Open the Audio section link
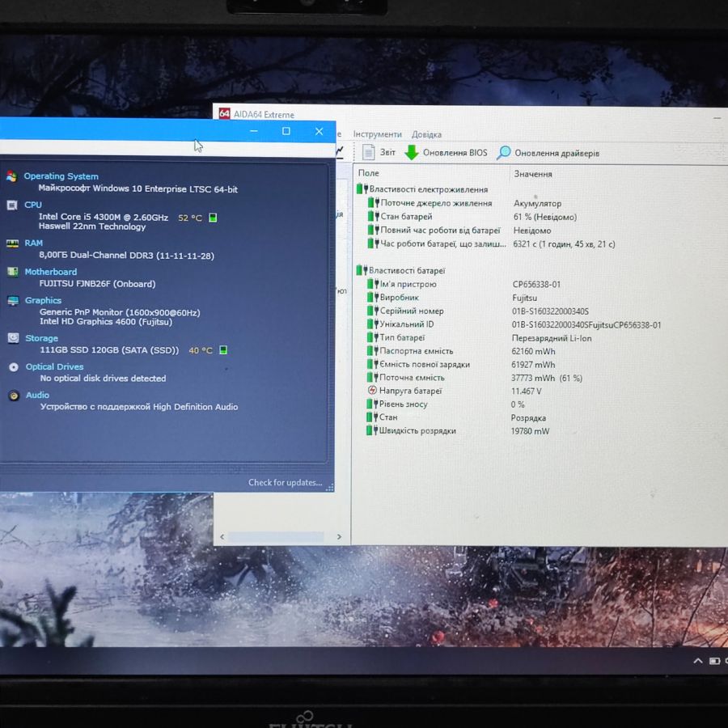Screen dimensions: 728x728 [37, 395]
